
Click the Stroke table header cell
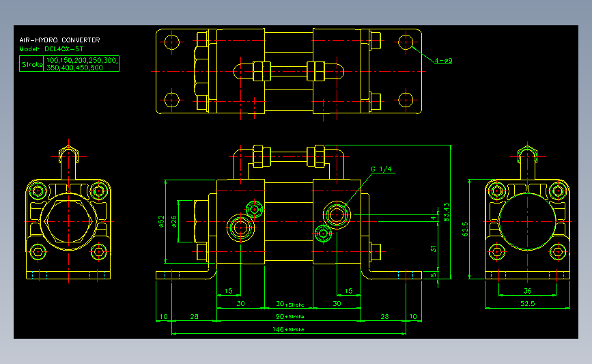(31, 64)
